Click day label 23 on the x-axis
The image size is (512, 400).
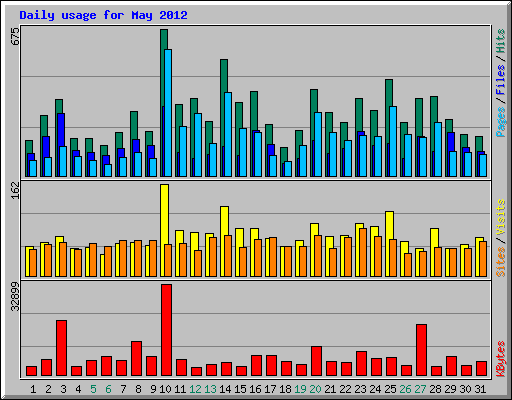(360, 389)
